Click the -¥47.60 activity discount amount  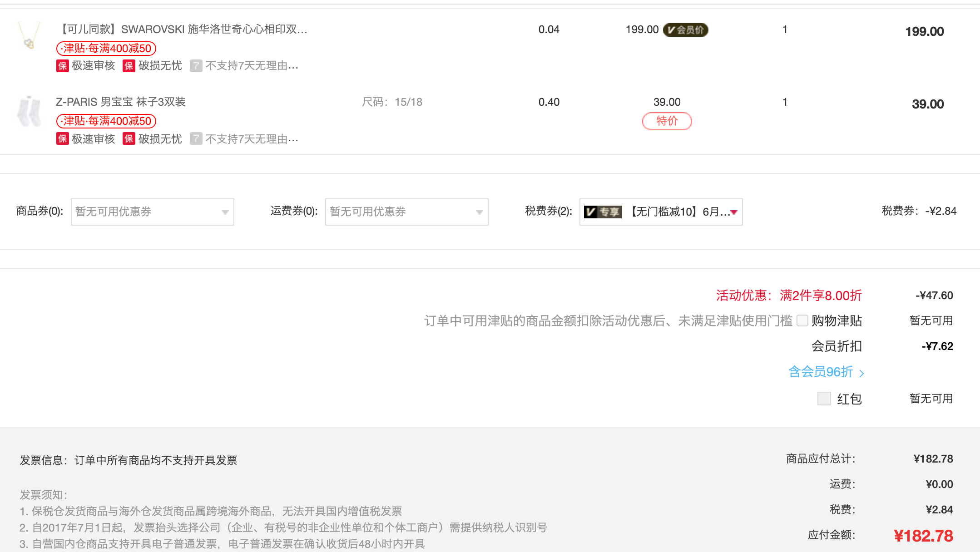click(934, 296)
